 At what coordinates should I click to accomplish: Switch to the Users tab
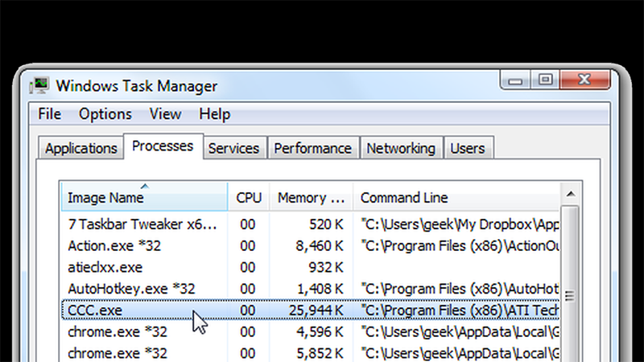(x=467, y=149)
